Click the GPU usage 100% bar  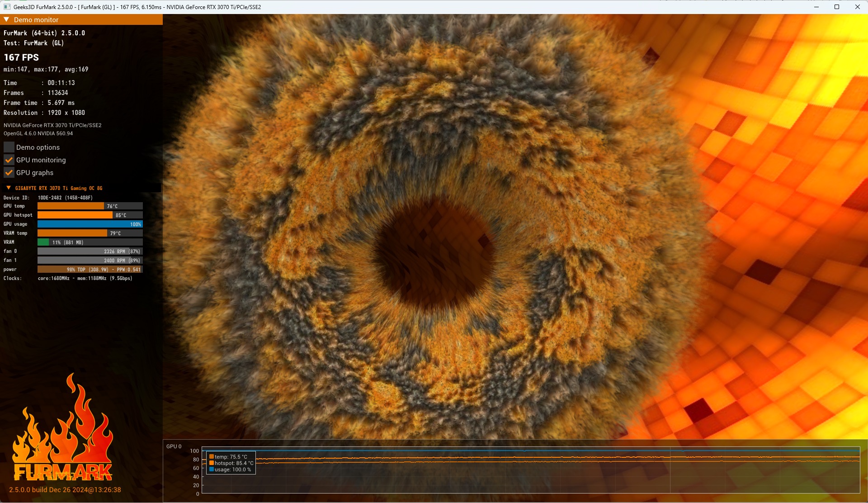coord(90,224)
